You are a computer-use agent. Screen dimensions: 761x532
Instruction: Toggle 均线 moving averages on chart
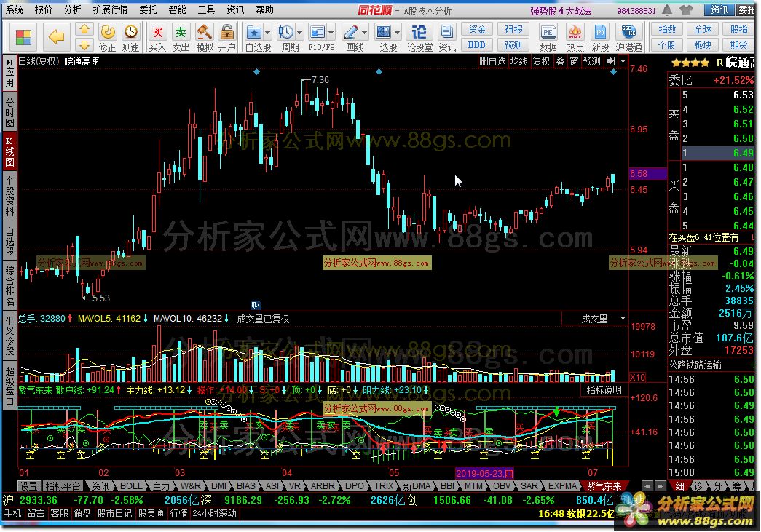(x=518, y=61)
